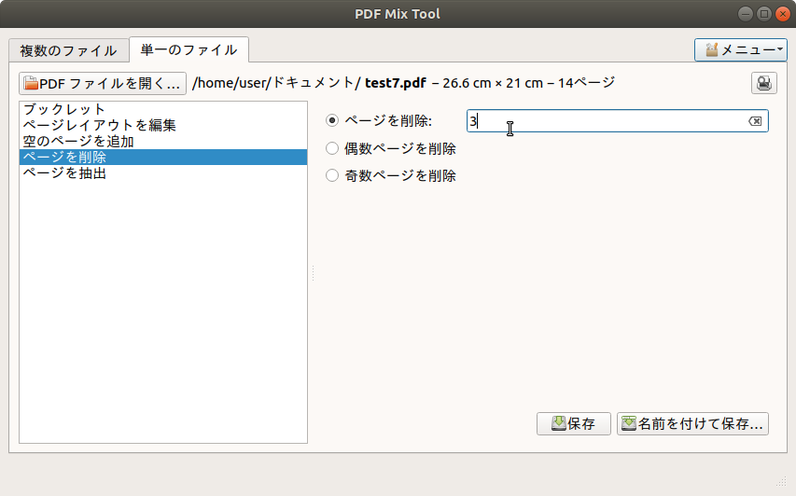796x496 pixels.
Task: Enable the 偶数ページを削除 radio option
Action: 332,148
